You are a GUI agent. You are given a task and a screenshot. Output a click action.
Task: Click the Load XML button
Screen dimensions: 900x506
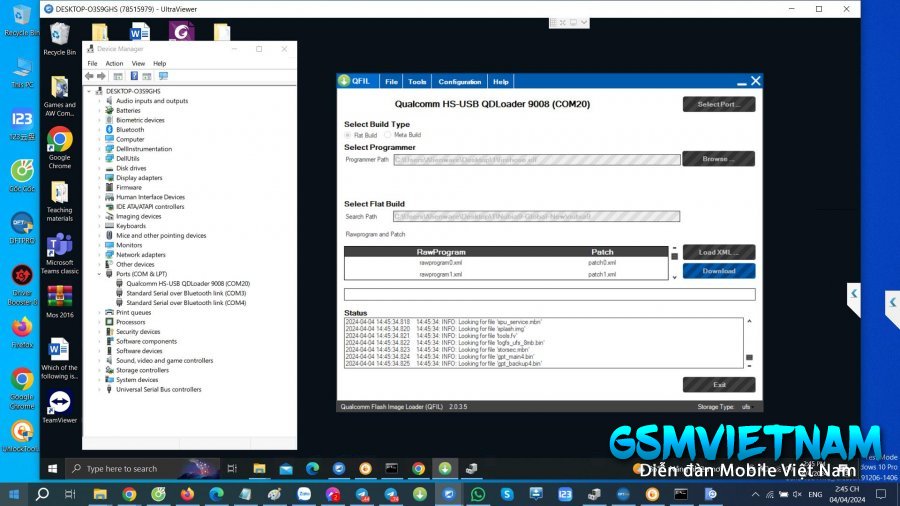point(719,252)
